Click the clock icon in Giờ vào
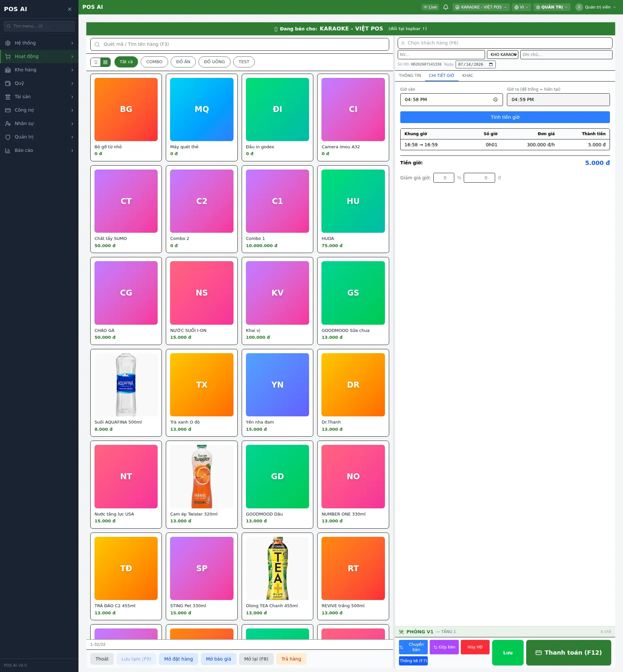This screenshot has height=672, width=623. tap(495, 100)
